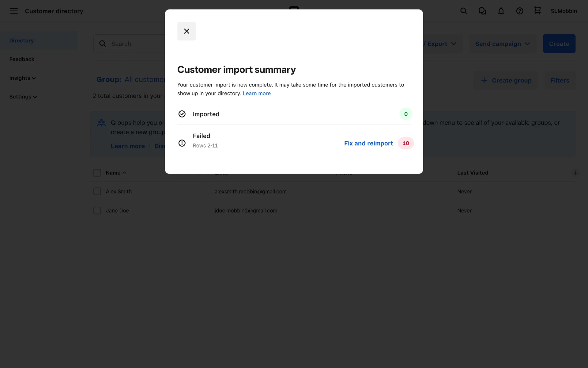Expand the Settings sidebar menu
This screenshot has height=368, width=588.
click(x=23, y=97)
